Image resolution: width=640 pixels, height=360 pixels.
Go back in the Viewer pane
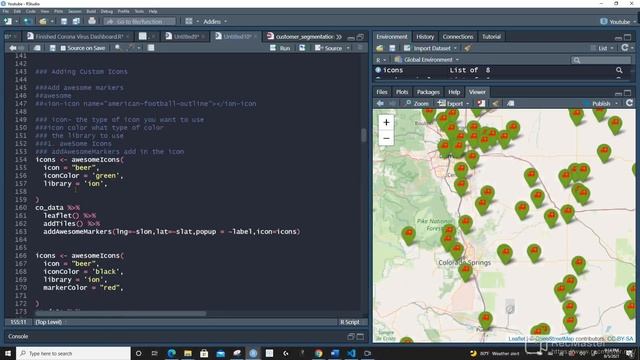coord(380,103)
